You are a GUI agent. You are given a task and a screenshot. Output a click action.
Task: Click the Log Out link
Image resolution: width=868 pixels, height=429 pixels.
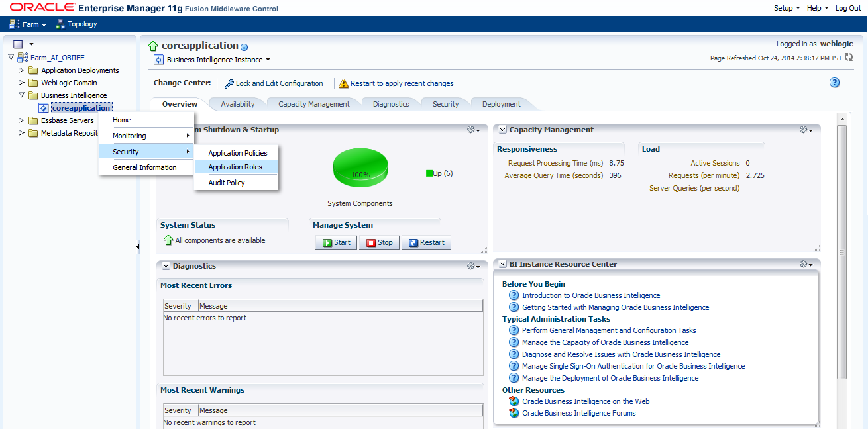848,8
